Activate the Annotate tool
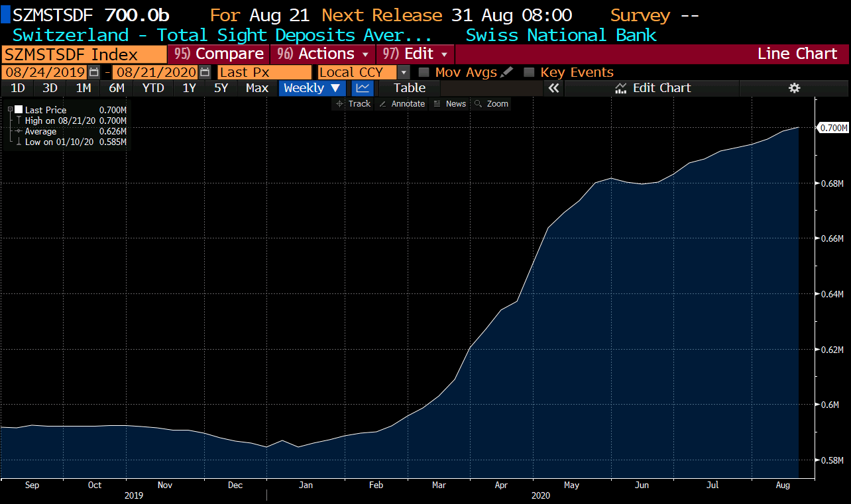Image resolution: width=851 pixels, height=504 pixels. click(x=402, y=104)
